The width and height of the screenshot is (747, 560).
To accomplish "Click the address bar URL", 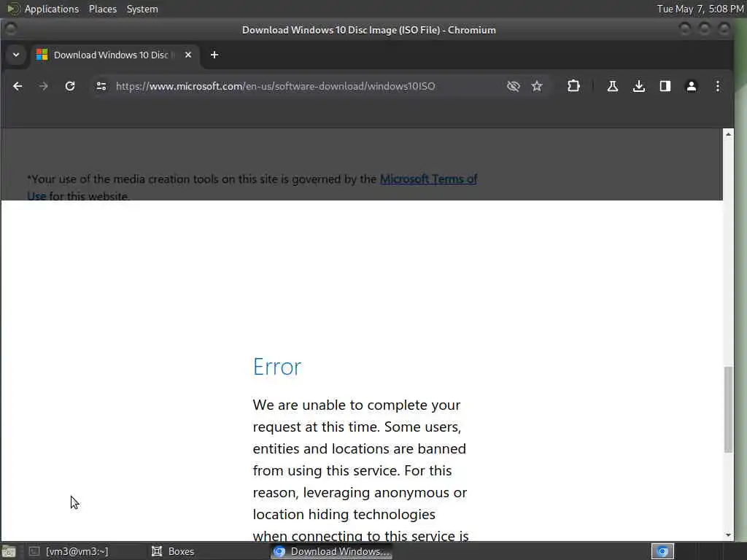I will pyautogui.click(x=275, y=86).
